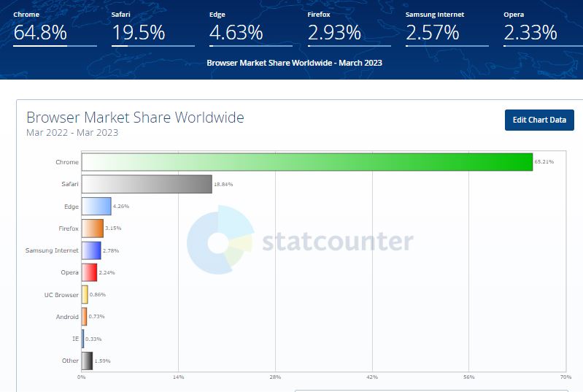Click the green Chrome bar in chart
This screenshot has width=583, height=392.
pyautogui.click(x=307, y=162)
